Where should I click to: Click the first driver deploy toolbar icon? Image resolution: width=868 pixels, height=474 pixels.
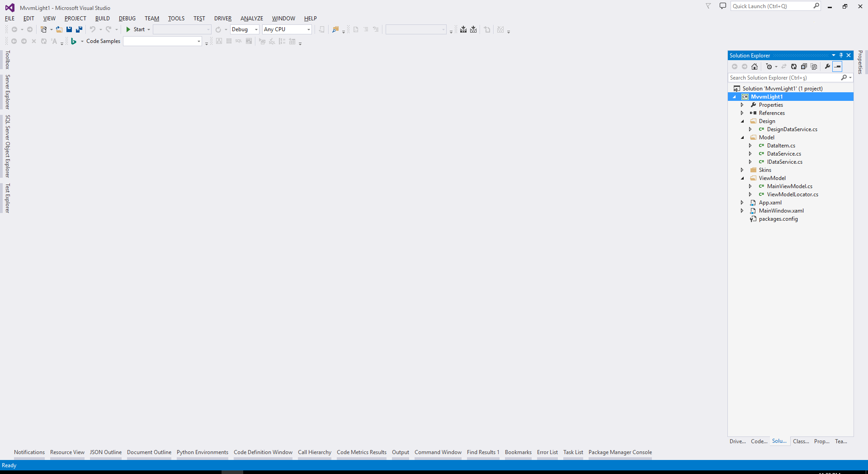click(x=463, y=29)
